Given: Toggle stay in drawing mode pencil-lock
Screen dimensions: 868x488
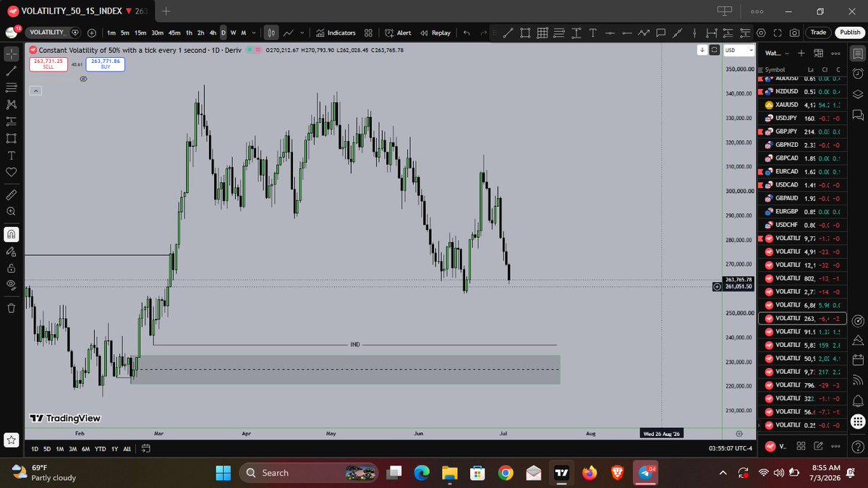Looking at the screenshot, I should (11, 251).
